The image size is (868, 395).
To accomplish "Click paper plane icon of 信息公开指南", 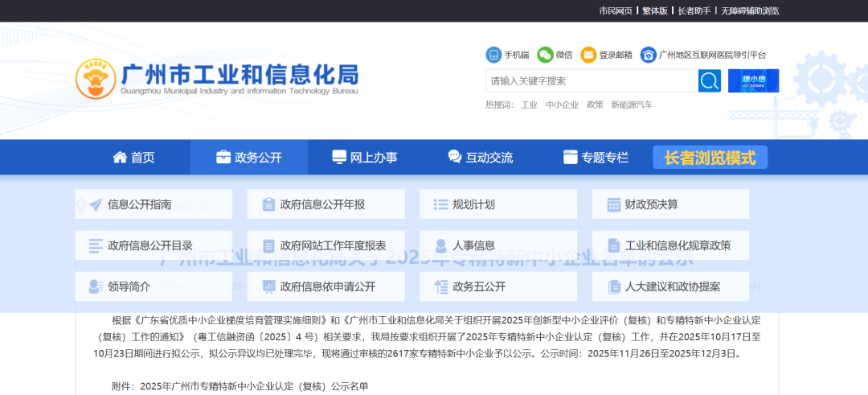I will click(96, 204).
